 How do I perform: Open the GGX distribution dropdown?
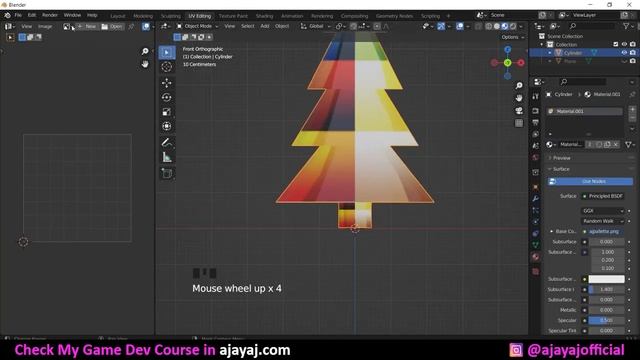click(602, 211)
